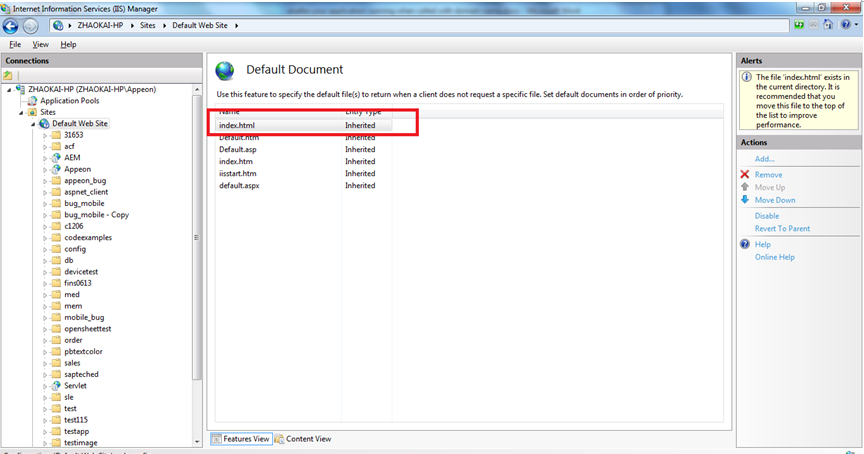
Task: Click Sites in the address breadcrumb
Action: (148, 25)
